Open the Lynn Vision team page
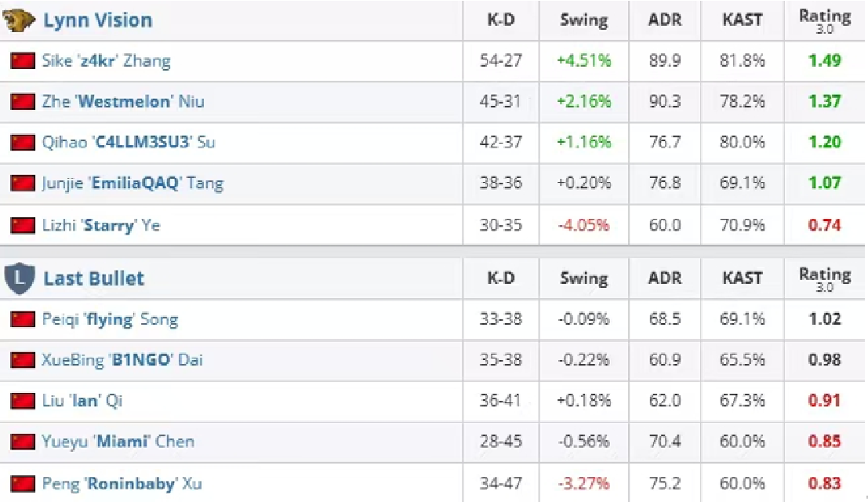Viewport: 868px width, 502px height. (x=98, y=20)
